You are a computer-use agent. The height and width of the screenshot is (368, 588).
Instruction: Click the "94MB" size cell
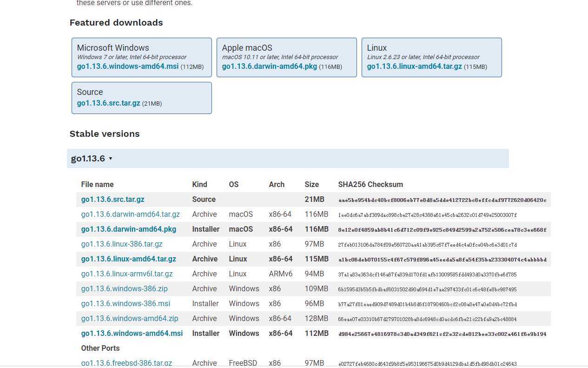pos(315,274)
